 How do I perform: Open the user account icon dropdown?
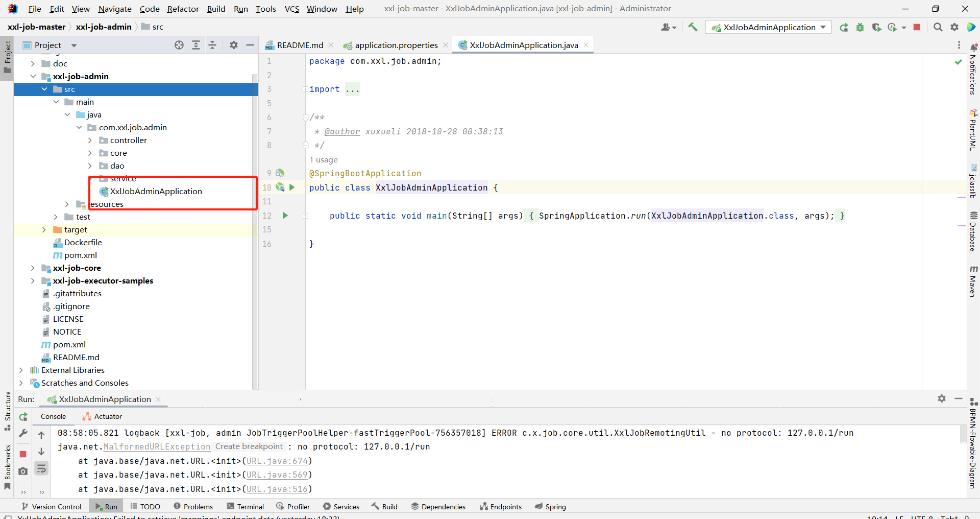click(x=668, y=27)
